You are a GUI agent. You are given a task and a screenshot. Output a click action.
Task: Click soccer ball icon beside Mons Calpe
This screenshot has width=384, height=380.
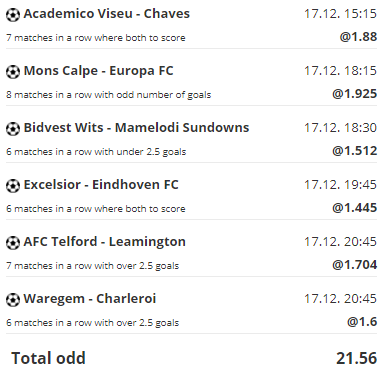pyautogui.click(x=13, y=72)
